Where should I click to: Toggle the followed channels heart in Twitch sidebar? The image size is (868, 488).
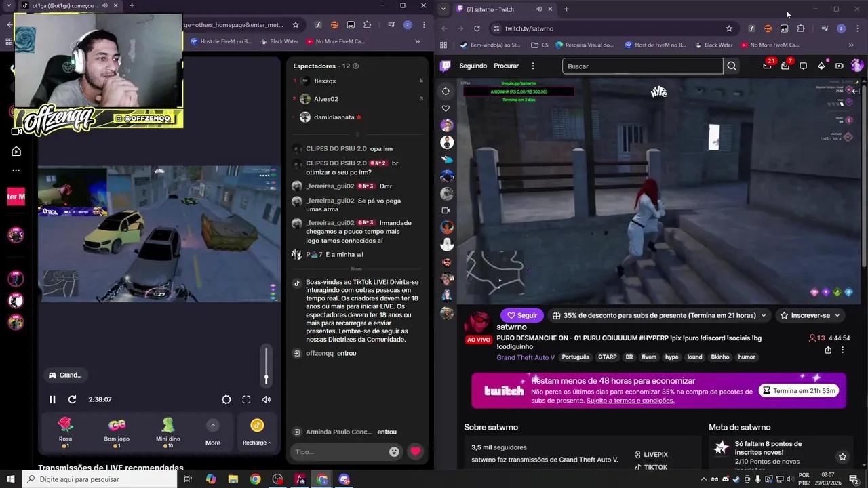click(446, 108)
